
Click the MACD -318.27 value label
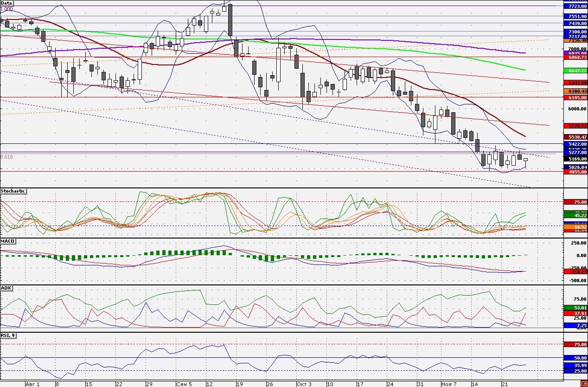click(575, 271)
